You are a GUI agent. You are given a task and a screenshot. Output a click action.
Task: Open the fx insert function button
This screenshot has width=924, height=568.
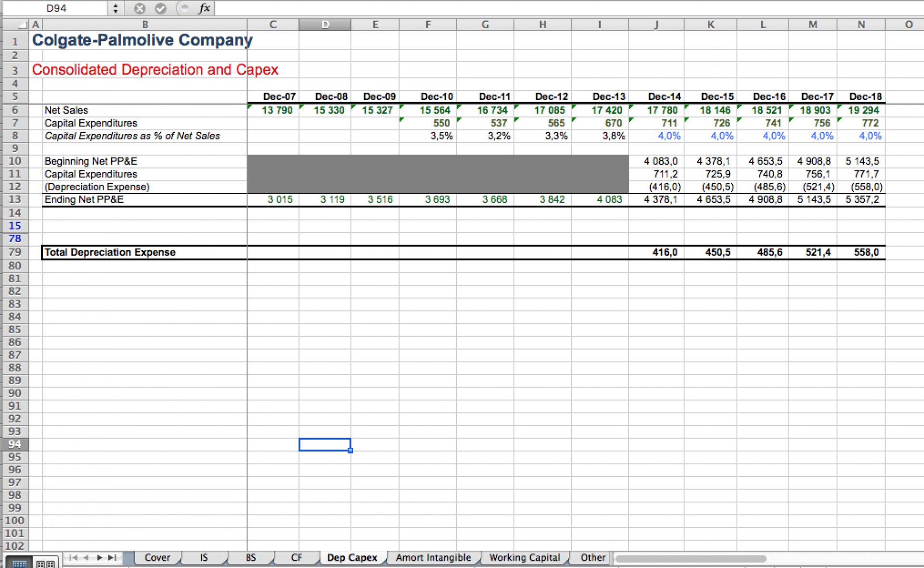[204, 8]
